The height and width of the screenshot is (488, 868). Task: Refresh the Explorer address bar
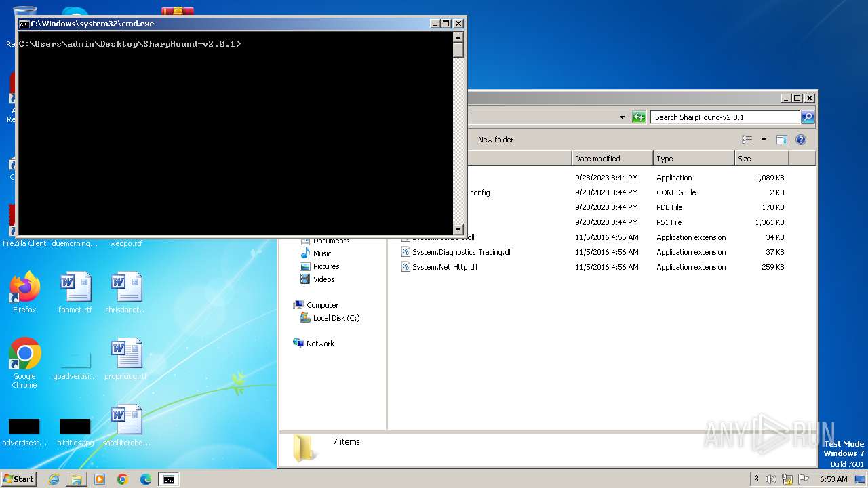coord(639,117)
